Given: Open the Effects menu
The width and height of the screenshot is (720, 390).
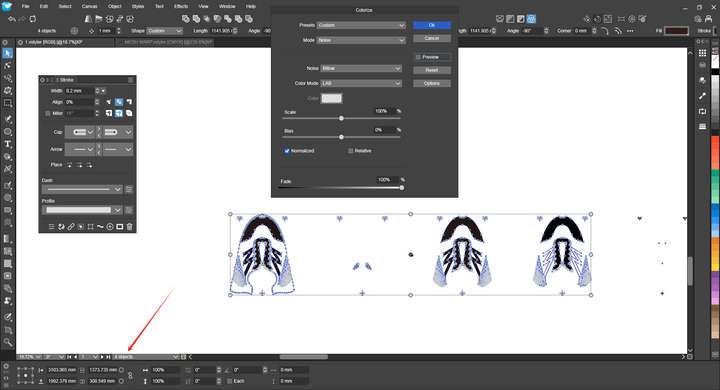Looking at the screenshot, I should [x=181, y=6].
